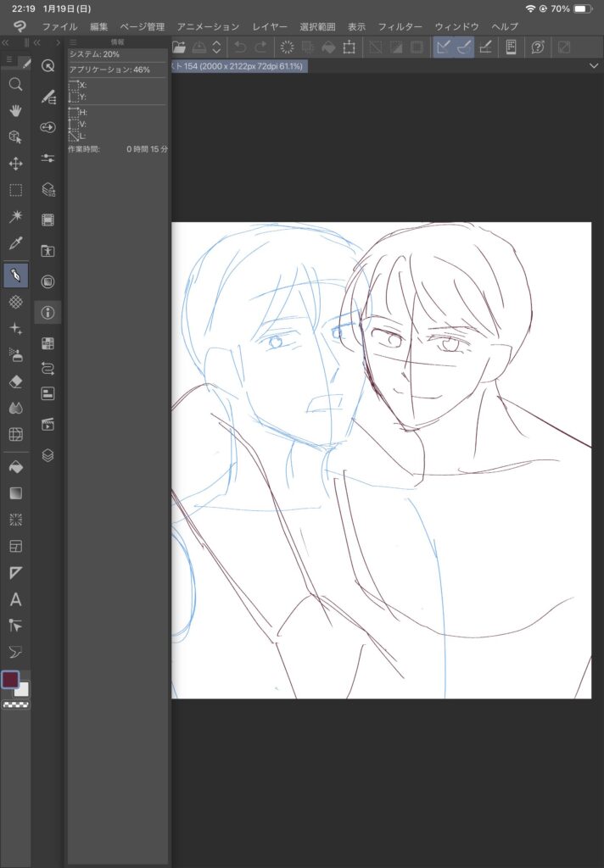Click the Clear dotted-circle toolbar icon

tap(287, 47)
